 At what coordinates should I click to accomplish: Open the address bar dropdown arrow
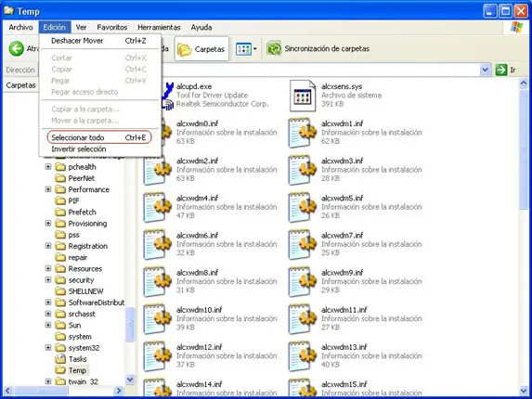(x=486, y=70)
